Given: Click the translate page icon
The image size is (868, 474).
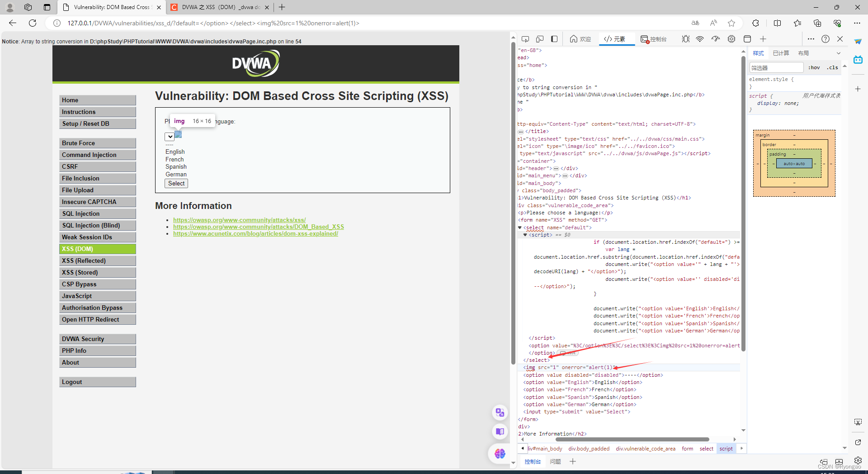Looking at the screenshot, I should pos(695,23).
